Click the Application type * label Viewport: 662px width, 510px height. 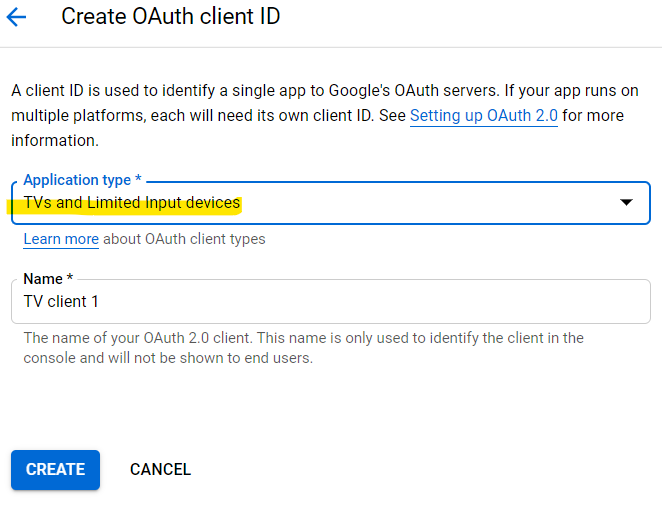(x=82, y=180)
